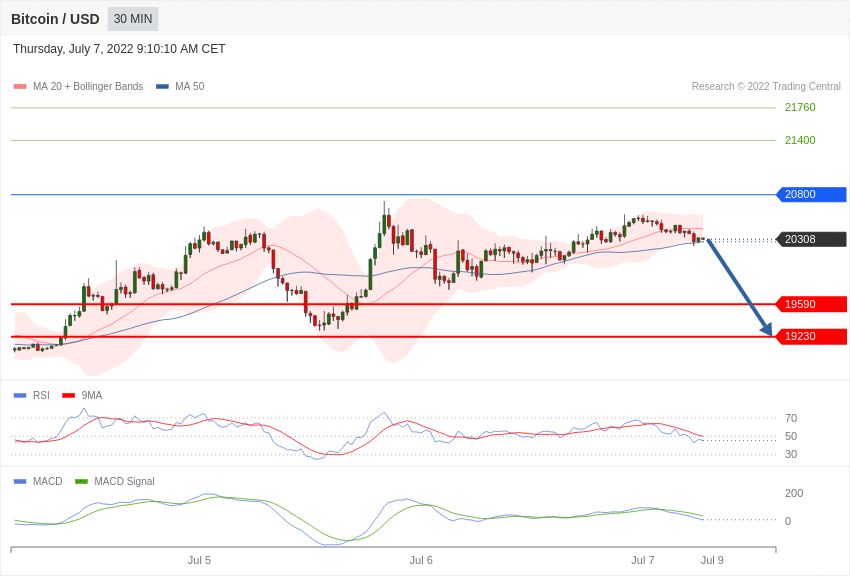Viewport: 850px width, 576px height.
Task: Click the Jul 9 date axis label
Action: (712, 560)
